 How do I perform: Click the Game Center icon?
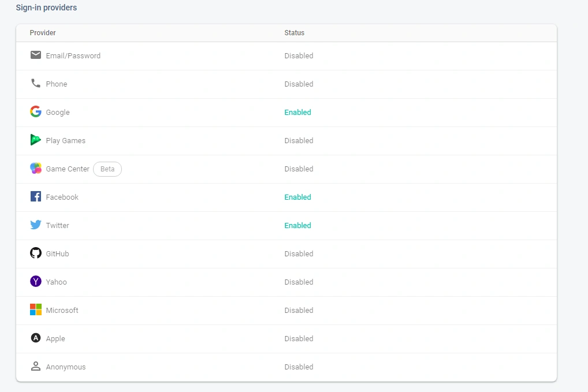coord(36,168)
